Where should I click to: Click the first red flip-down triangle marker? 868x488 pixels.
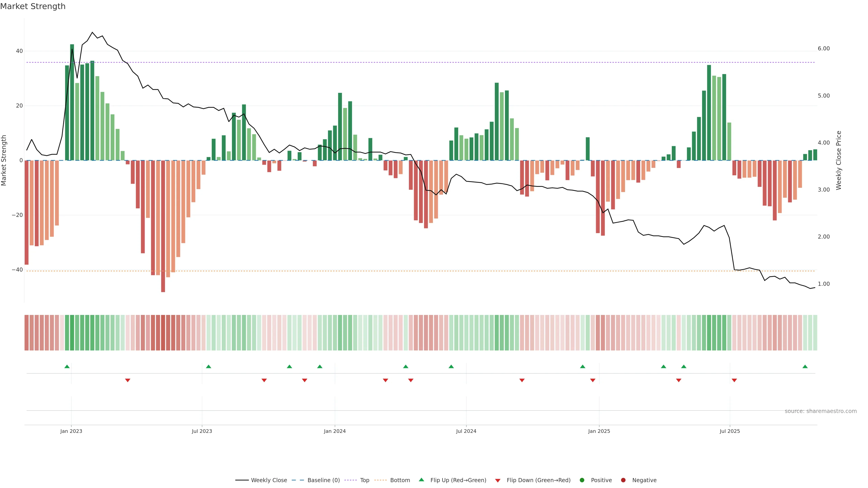pyautogui.click(x=128, y=380)
